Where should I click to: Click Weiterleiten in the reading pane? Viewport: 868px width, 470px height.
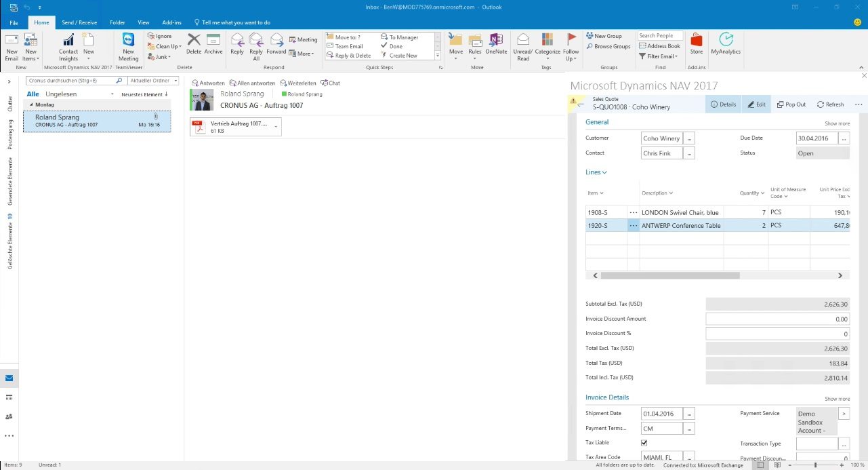pyautogui.click(x=297, y=83)
